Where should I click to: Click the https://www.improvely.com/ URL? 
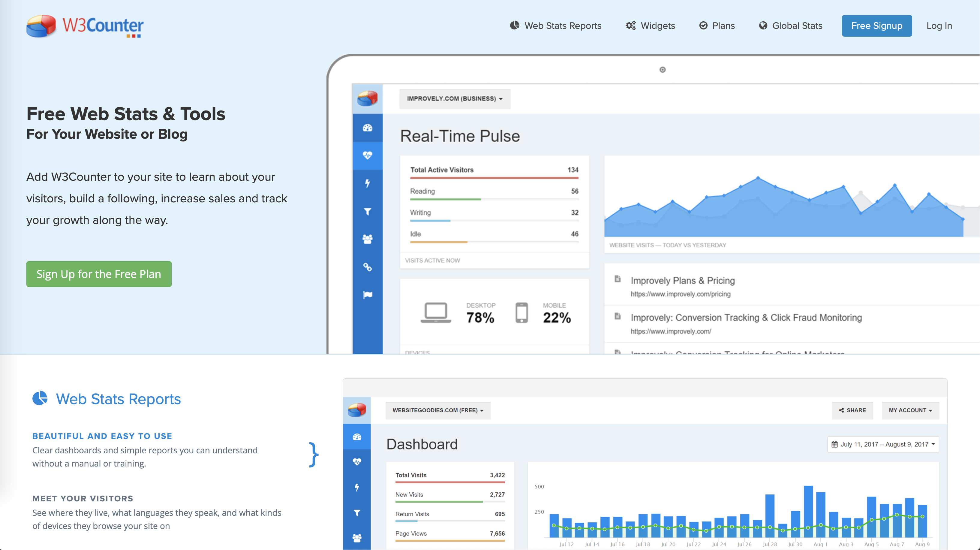pyautogui.click(x=671, y=331)
